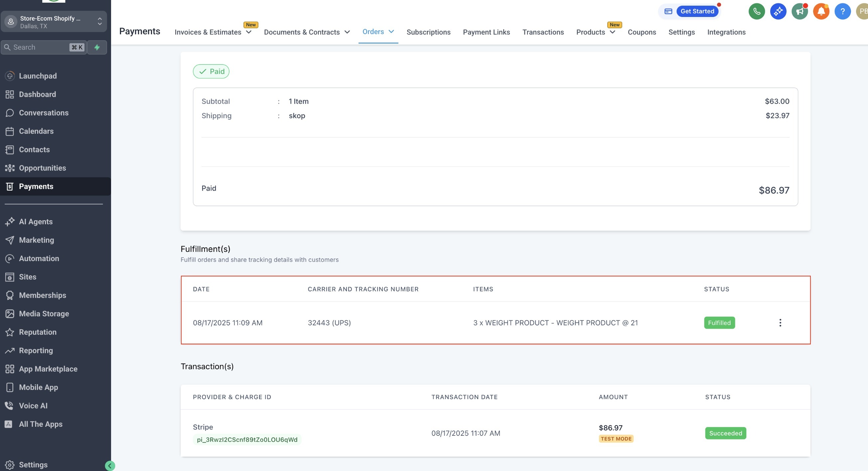Open three-dot menu for fulfillment row
868x471 pixels.
pyautogui.click(x=780, y=323)
